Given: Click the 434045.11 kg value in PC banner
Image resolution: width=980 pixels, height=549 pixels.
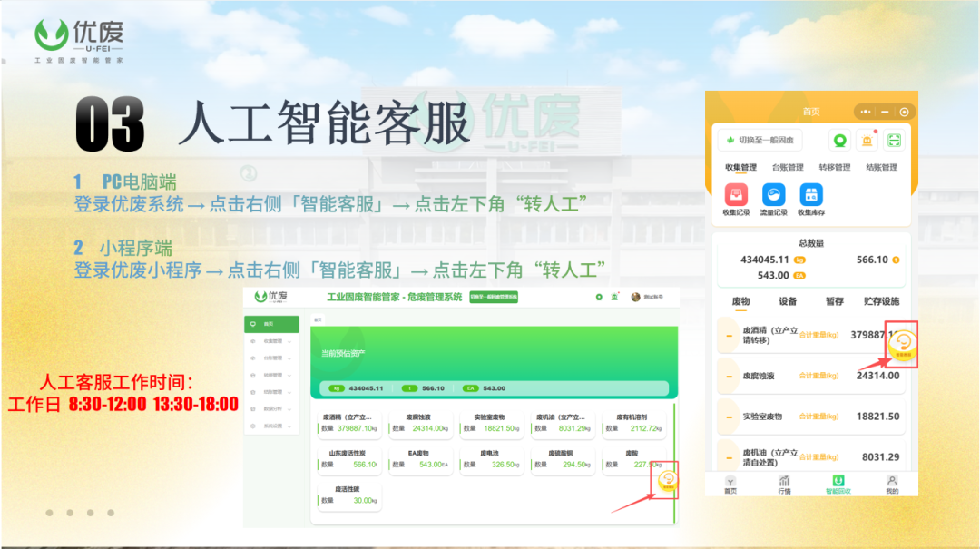Looking at the screenshot, I should tap(366, 388).
